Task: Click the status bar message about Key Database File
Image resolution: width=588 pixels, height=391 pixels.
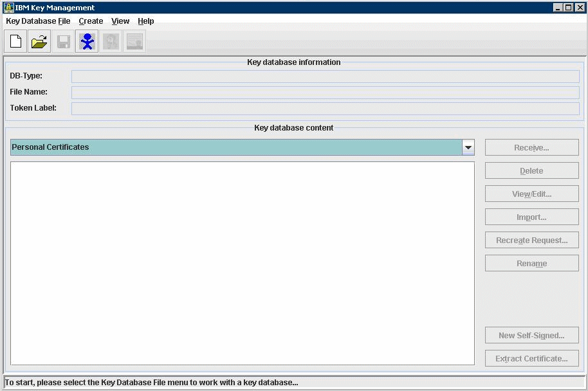Action: coord(151,383)
